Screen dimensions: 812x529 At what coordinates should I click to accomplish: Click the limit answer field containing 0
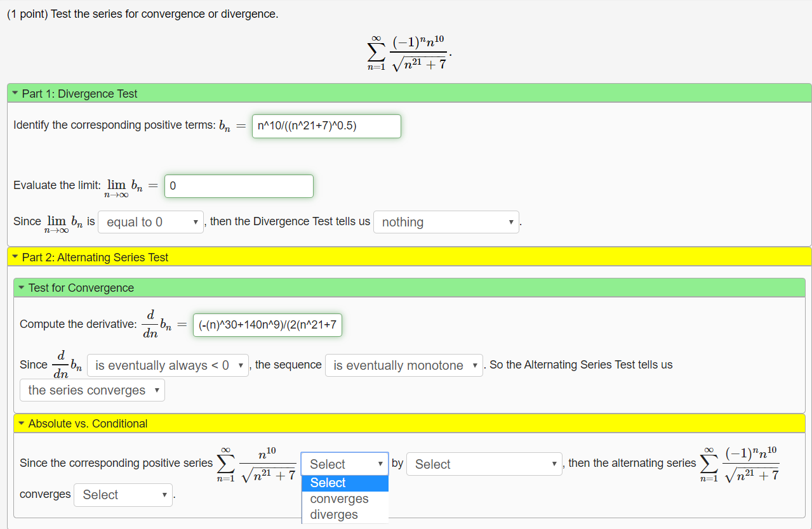(238, 186)
